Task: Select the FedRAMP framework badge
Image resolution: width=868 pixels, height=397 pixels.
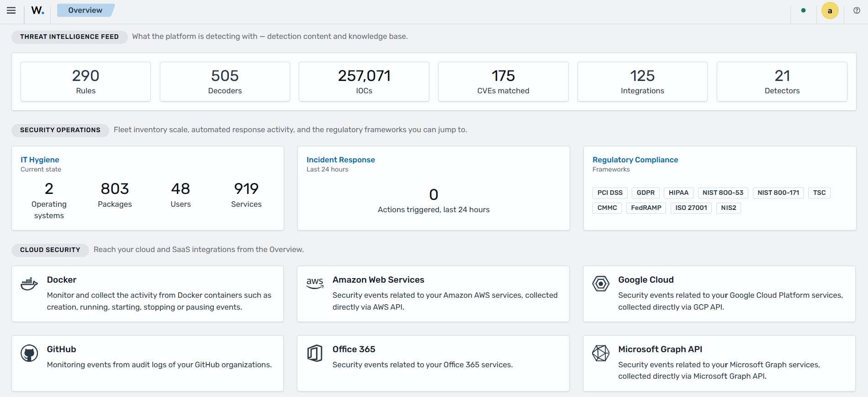Action: tap(646, 208)
